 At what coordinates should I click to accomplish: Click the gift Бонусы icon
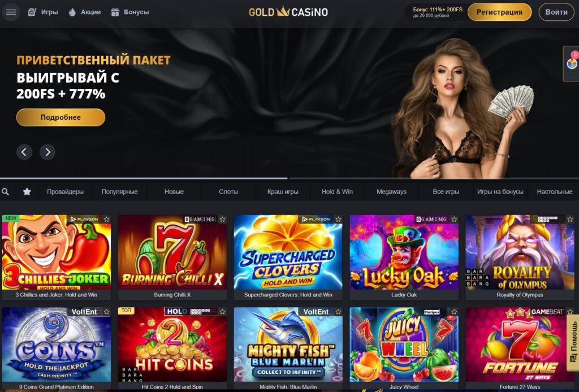(115, 12)
